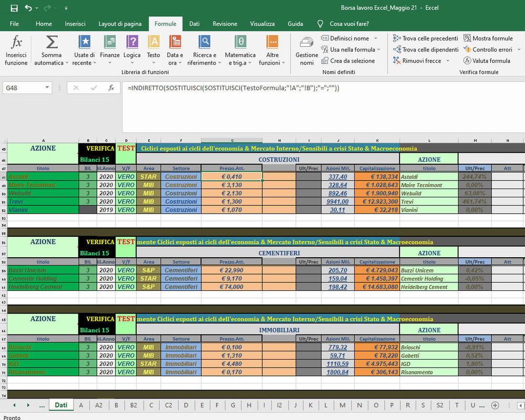525x420 pixels.
Task: Open the Visualizza tab
Action: 262,24
